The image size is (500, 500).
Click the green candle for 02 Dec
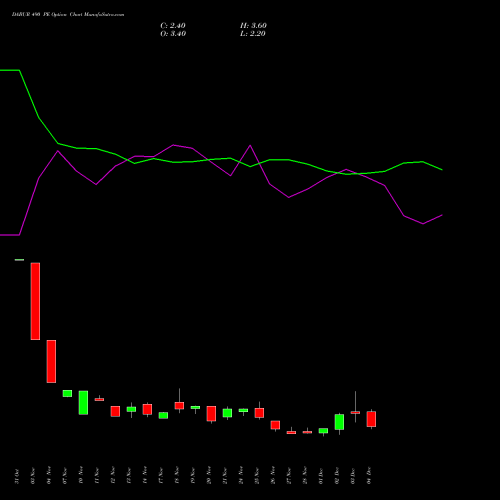[x=339, y=422]
